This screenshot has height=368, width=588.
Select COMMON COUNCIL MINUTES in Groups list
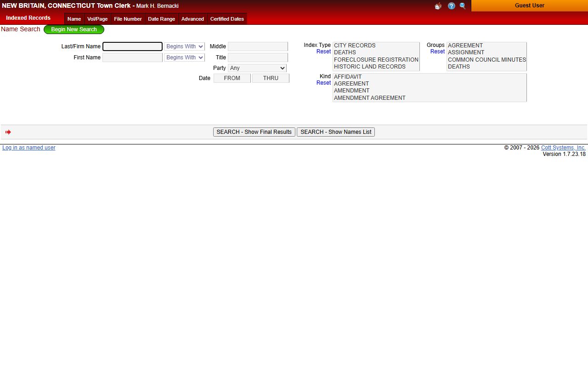tap(486, 60)
